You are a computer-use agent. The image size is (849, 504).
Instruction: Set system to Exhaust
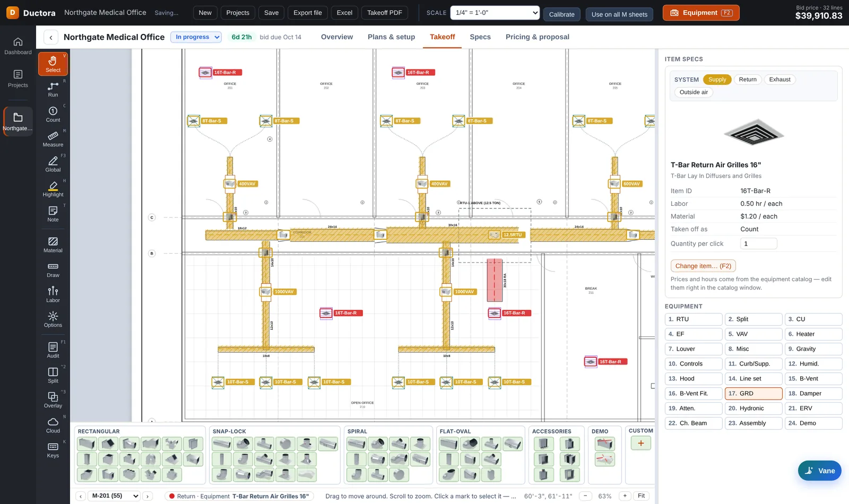[x=779, y=80]
